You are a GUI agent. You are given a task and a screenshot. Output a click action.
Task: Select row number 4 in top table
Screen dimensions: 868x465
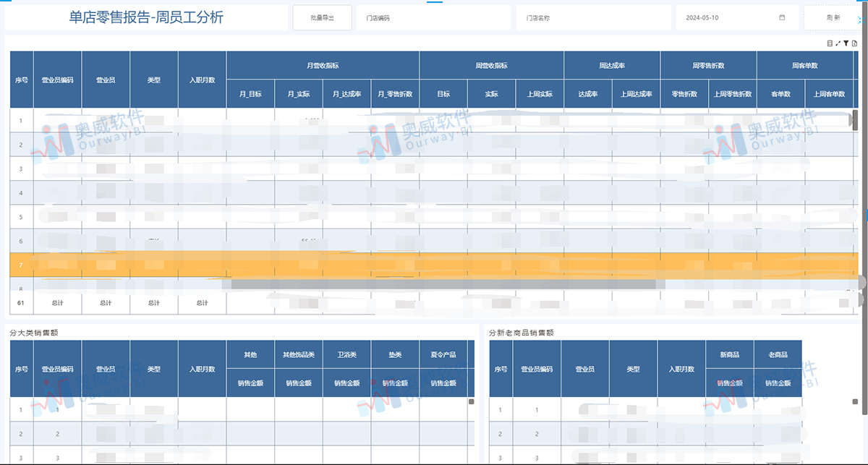coord(21,192)
